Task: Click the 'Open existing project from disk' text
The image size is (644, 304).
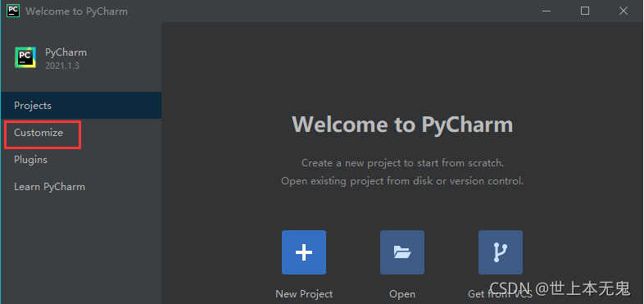Action: pos(402,181)
